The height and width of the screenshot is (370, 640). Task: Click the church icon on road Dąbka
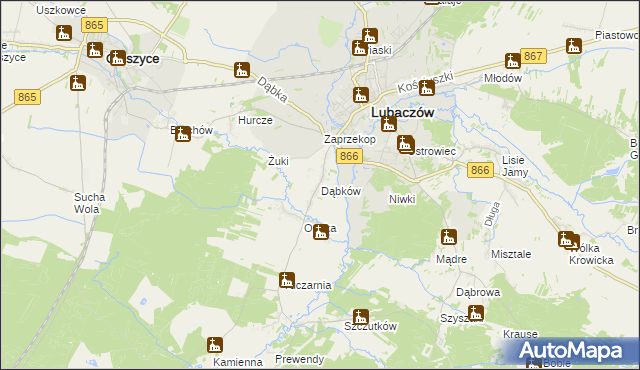coord(242,70)
